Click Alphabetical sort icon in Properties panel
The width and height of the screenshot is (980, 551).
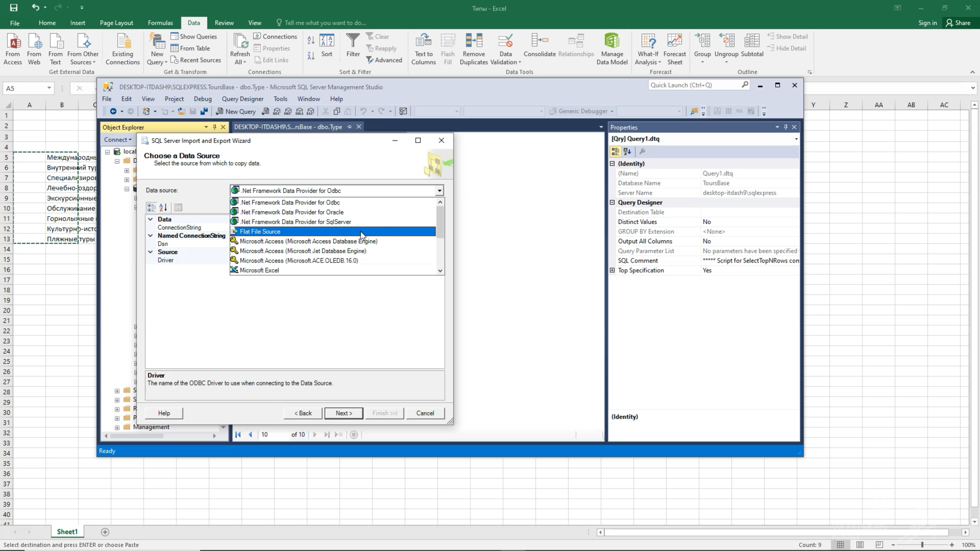pos(627,152)
